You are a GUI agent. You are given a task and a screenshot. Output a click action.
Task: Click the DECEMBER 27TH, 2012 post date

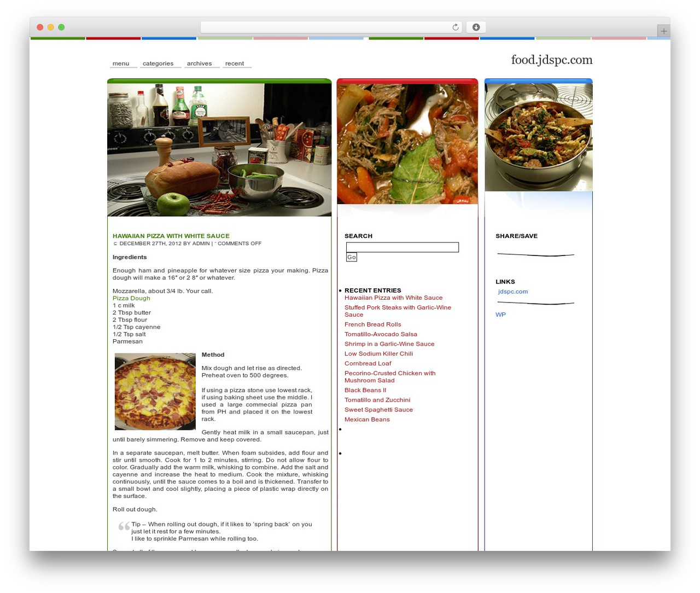click(x=150, y=243)
